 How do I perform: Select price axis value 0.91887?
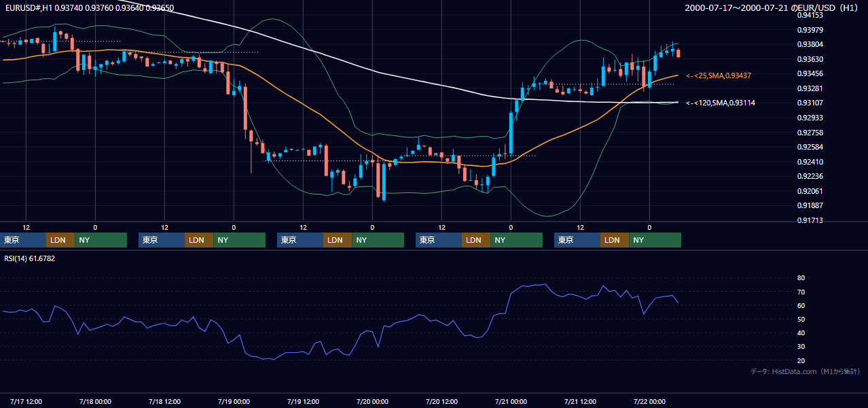[x=810, y=205]
